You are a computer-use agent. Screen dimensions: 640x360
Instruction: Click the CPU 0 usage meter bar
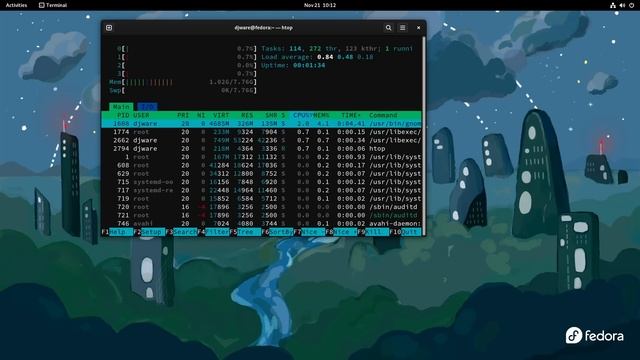pyautogui.click(x=187, y=49)
